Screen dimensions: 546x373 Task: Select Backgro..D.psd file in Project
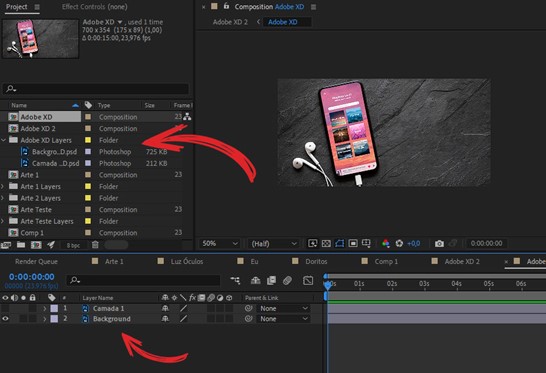[x=54, y=152]
